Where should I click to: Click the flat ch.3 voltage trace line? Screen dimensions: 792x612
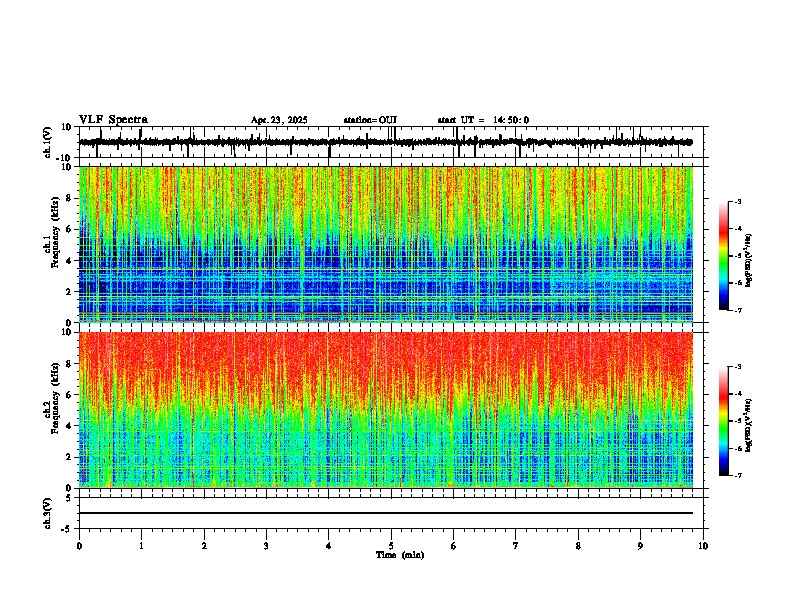point(386,513)
